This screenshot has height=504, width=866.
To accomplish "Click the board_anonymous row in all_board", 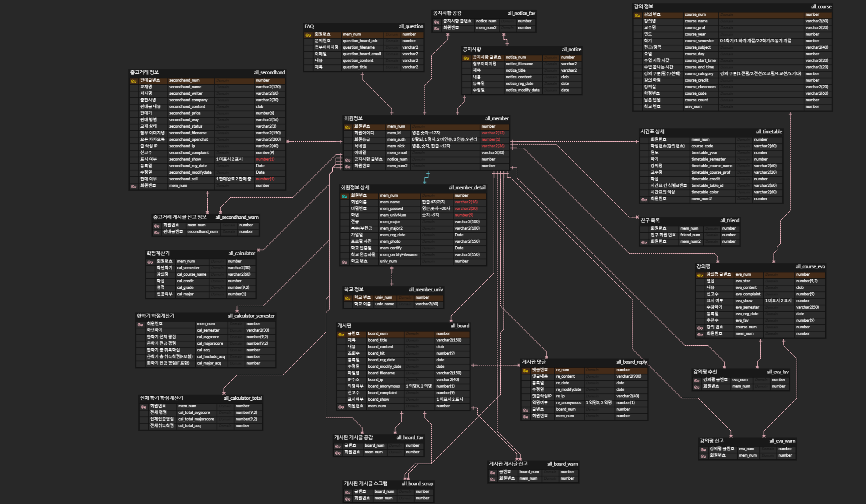I will (x=384, y=386).
